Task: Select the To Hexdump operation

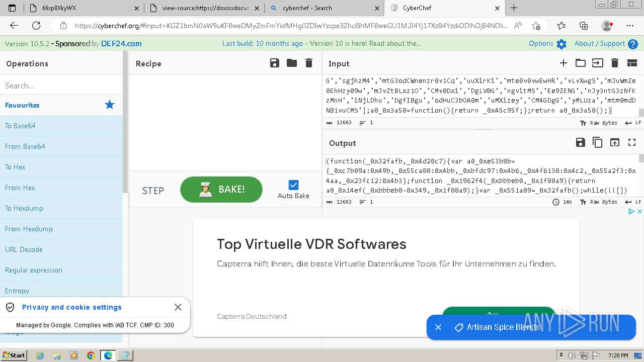Action: (x=61, y=208)
